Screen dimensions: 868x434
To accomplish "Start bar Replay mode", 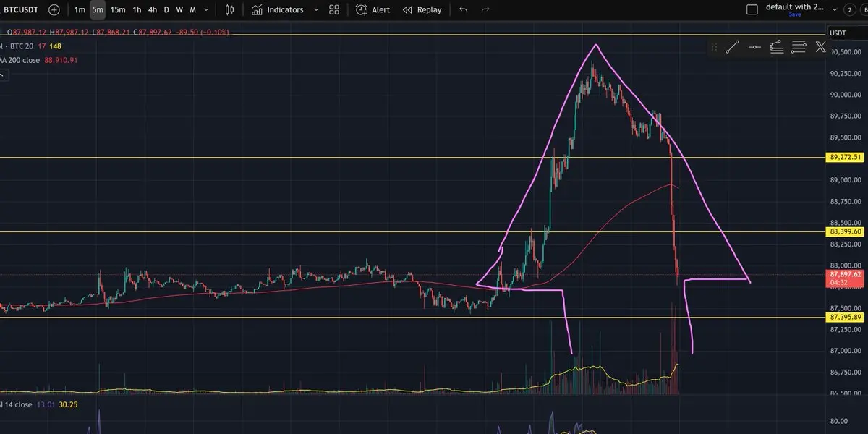I will click(422, 10).
